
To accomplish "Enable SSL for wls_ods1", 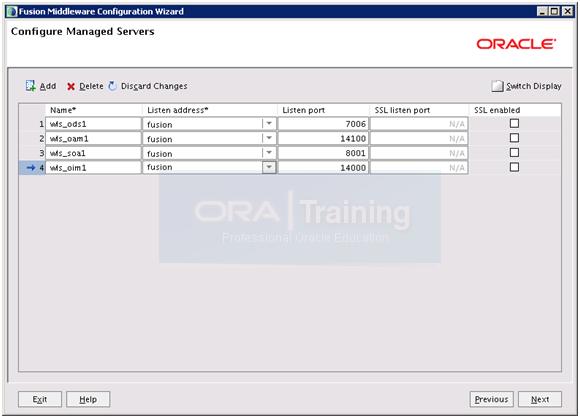I will (x=514, y=124).
